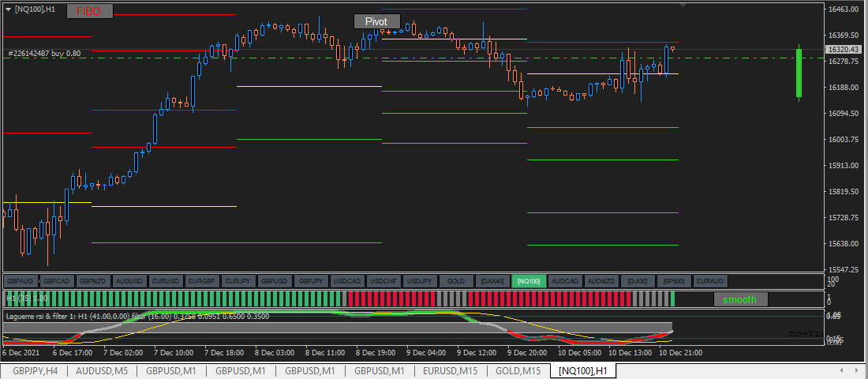Click the 6 Dec 2021 time label
Image resolution: width=868 pixels, height=379 pixels.
(21, 352)
